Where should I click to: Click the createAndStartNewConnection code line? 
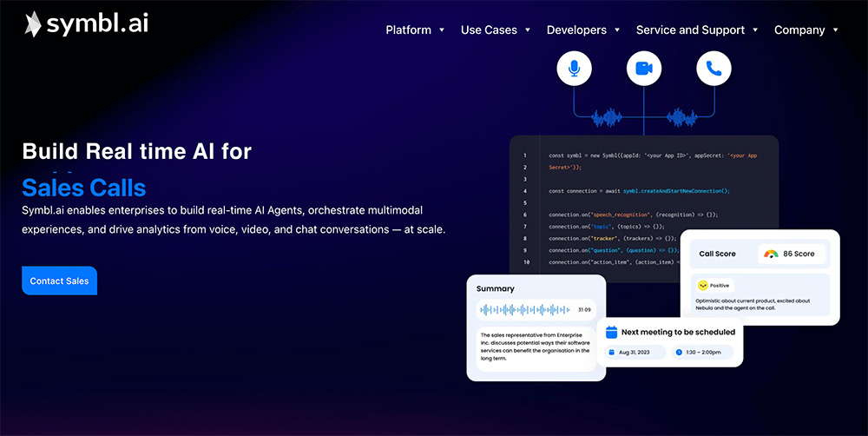(x=640, y=191)
